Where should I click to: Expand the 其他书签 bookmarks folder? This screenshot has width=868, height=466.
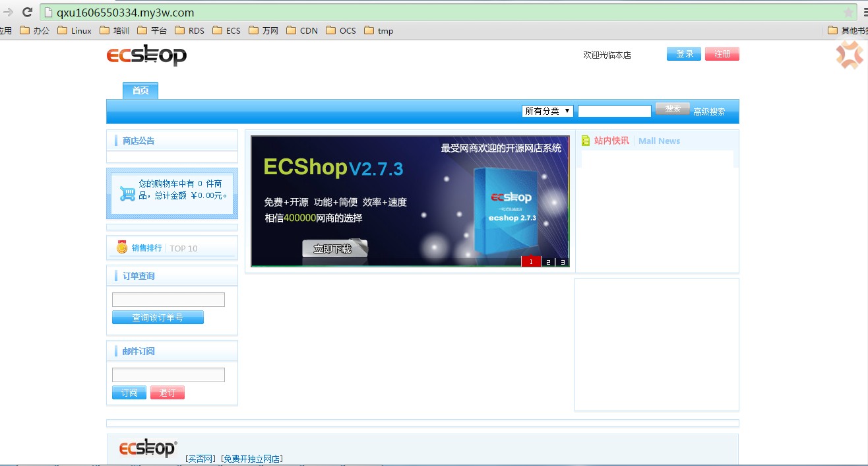pyautogui.click(x=847, y=30)
